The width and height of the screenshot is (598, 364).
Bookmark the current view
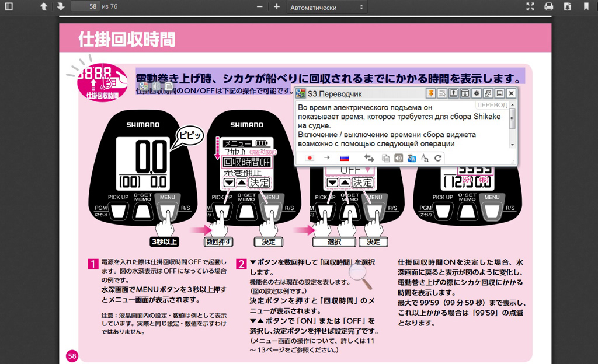[586, 7]
